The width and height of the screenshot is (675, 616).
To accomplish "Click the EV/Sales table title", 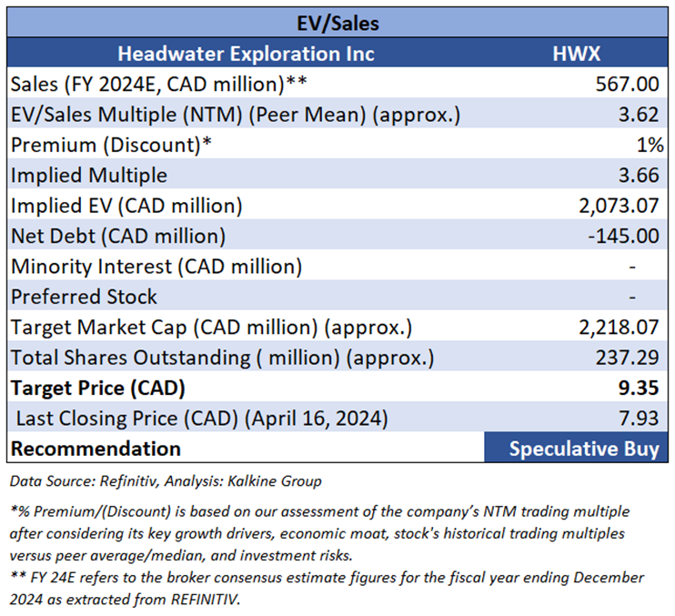I will [337, 24].
